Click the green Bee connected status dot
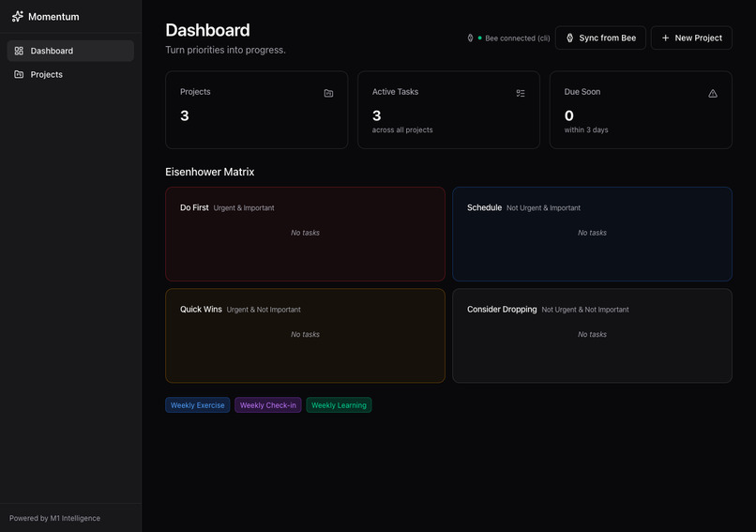This screenshot has width=756, height=532. click(x=479, y=38)
